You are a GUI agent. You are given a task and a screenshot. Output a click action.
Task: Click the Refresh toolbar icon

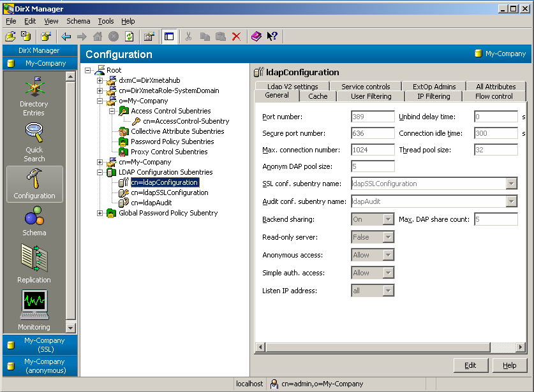[130, 36]
